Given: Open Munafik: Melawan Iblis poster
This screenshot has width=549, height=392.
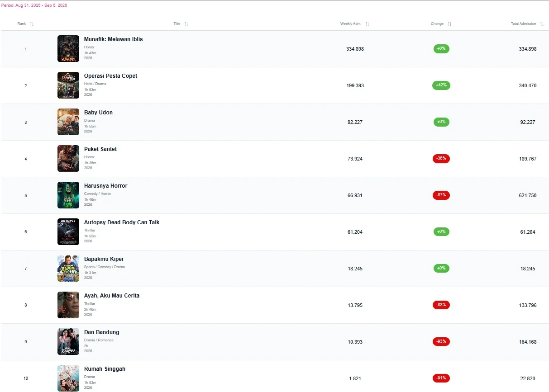Looking at the screenshot, I should [x=68, y=49].
